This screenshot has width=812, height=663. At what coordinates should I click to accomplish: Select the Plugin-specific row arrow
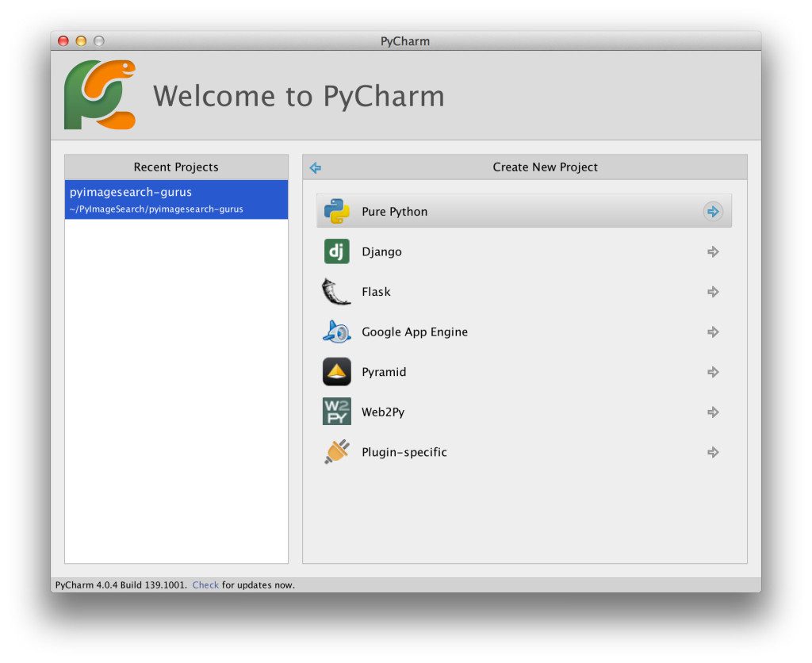[x=713, y=451]
